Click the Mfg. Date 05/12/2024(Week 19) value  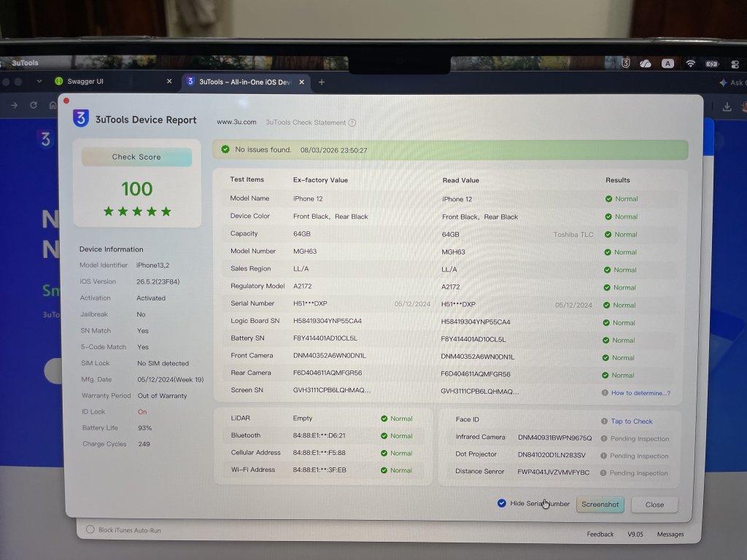coord(171,379)
